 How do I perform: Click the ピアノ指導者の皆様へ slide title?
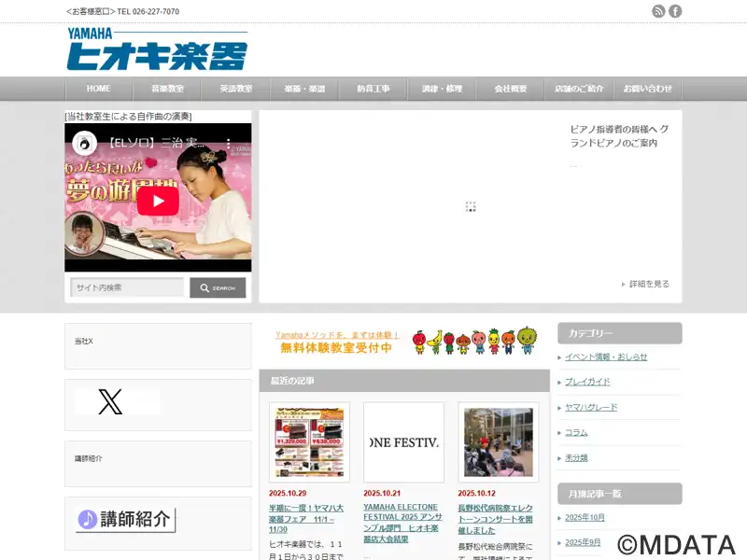(x=619, y=135)
